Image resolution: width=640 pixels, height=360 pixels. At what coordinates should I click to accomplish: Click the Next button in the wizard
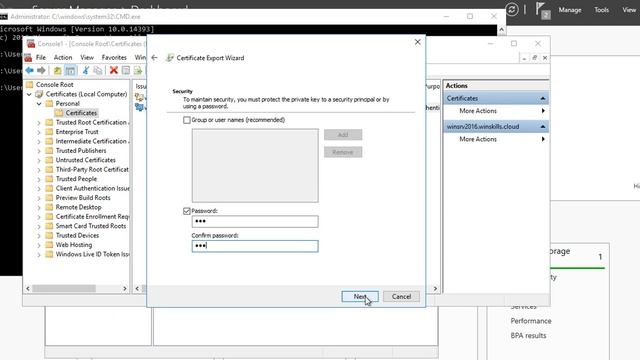click(360, 296)
